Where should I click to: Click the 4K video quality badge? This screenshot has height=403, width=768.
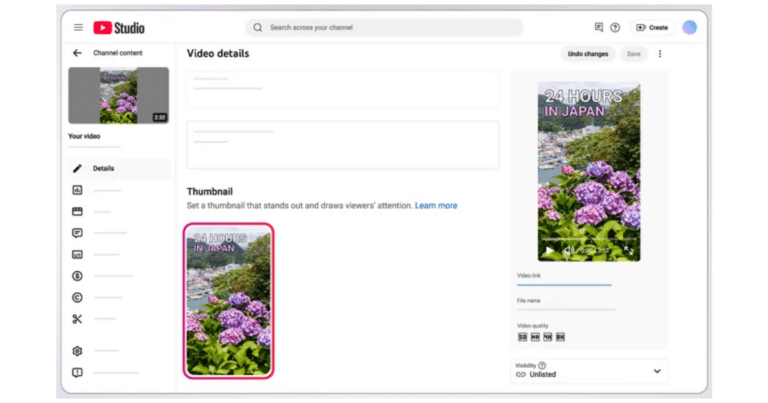click(548, 337)
